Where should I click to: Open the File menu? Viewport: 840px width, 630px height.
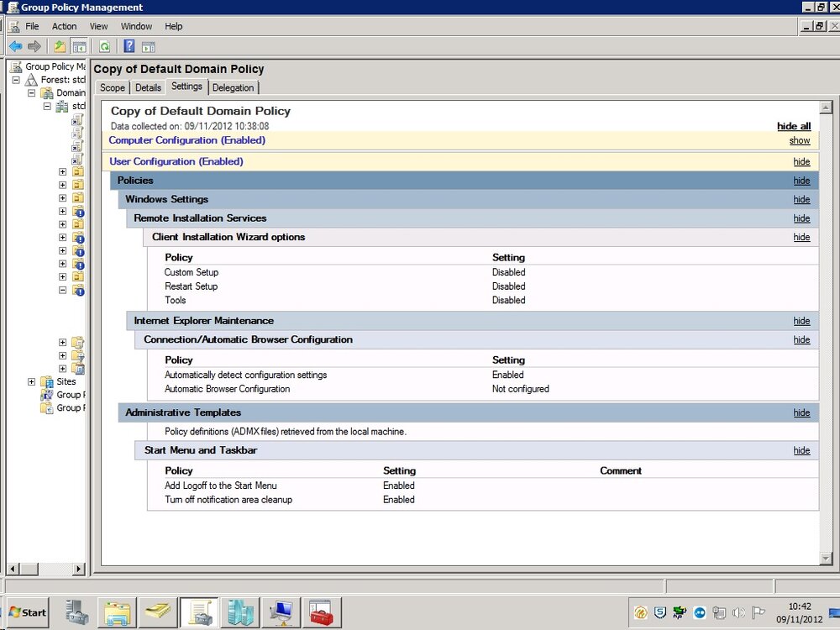tap(32, 26)
